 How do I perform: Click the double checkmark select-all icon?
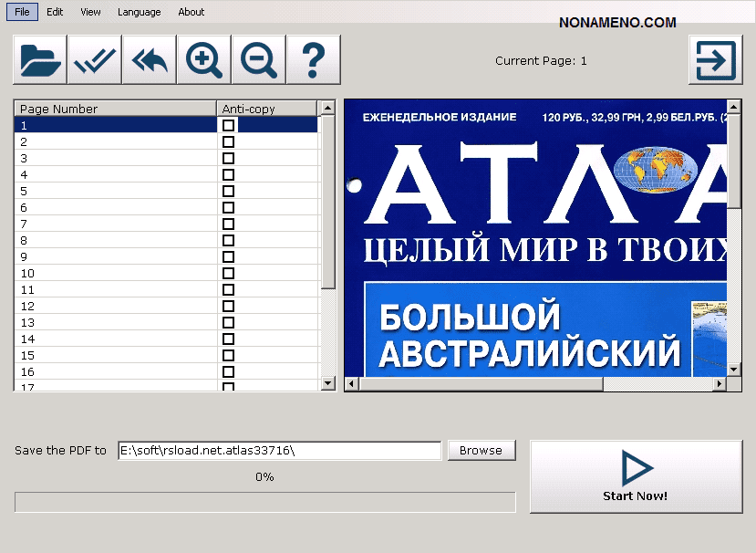(95, 60)
